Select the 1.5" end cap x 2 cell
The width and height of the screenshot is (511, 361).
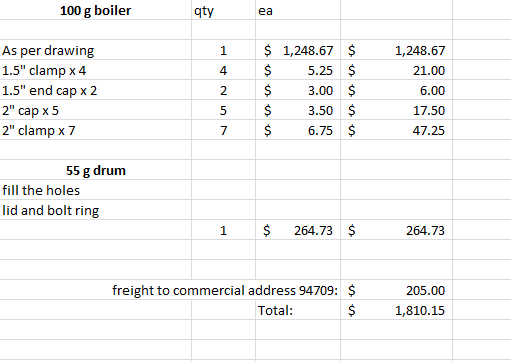(96, 90)
